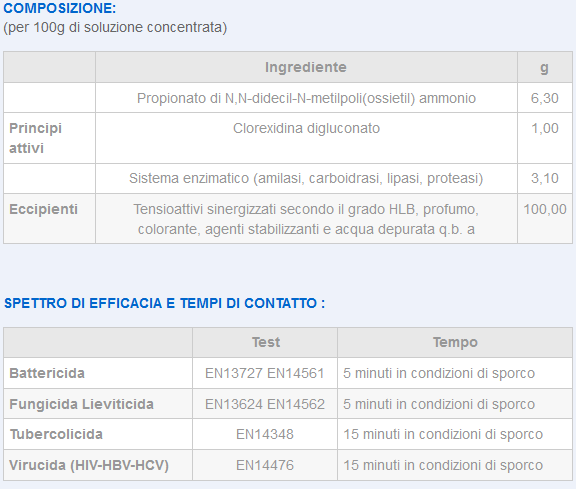Click the g column header
This screenshot has width=576, height=489.
[545, 67]
